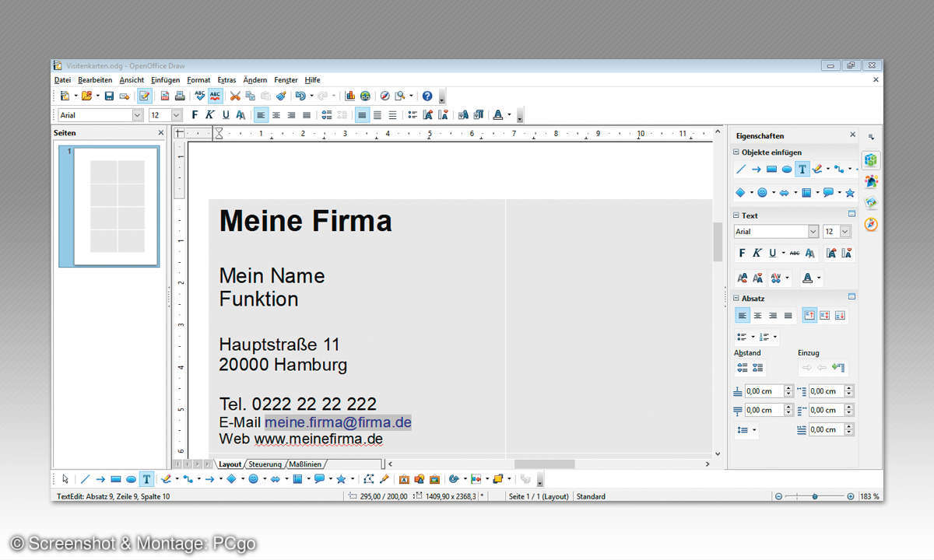This screenshot has width=934, height=560.
Task: Print the file directly
Action: pos(180,96)
